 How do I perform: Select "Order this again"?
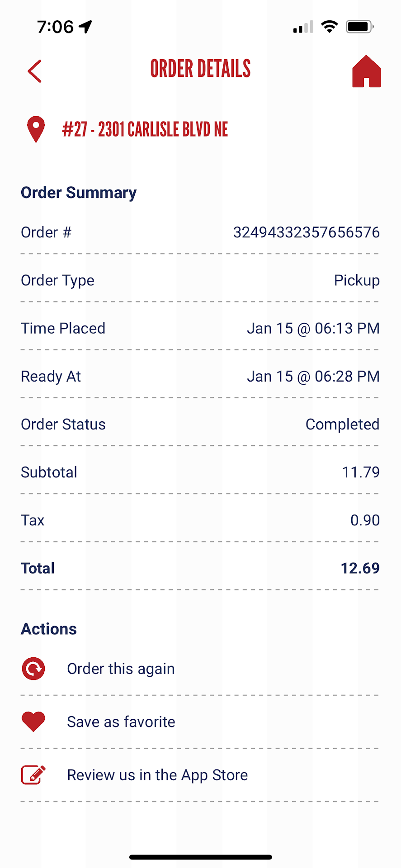pos(121,669)
